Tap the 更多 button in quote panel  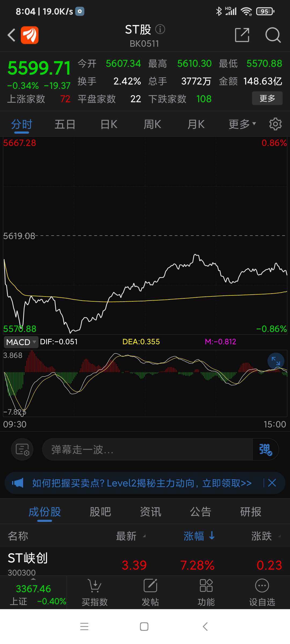pyautogui.click(x=267, y=98)
